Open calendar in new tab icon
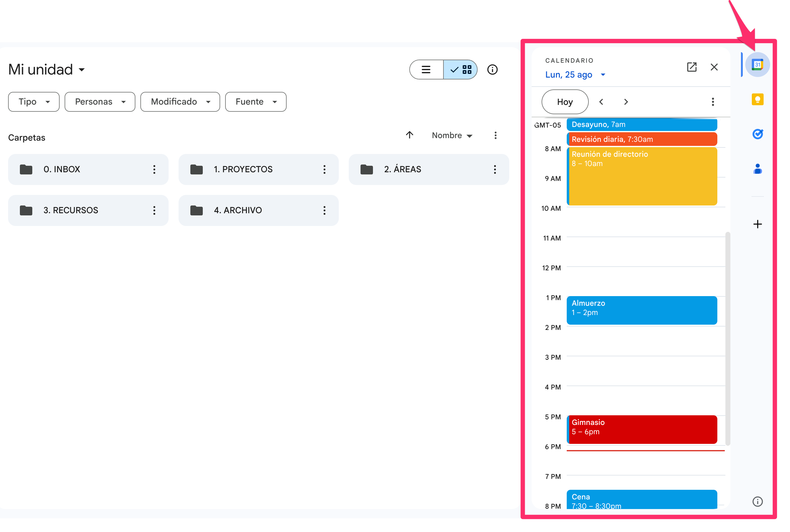790x532 pixels. click(691, 67)
